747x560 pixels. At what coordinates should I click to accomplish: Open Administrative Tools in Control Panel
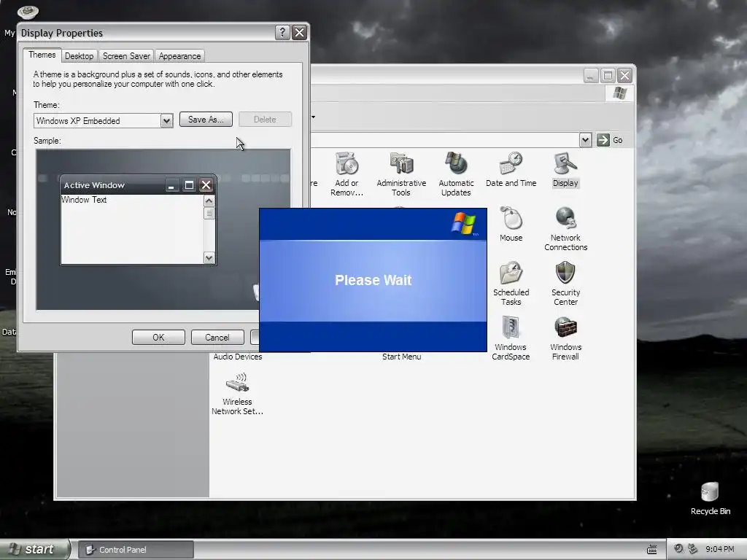point(401,174)
